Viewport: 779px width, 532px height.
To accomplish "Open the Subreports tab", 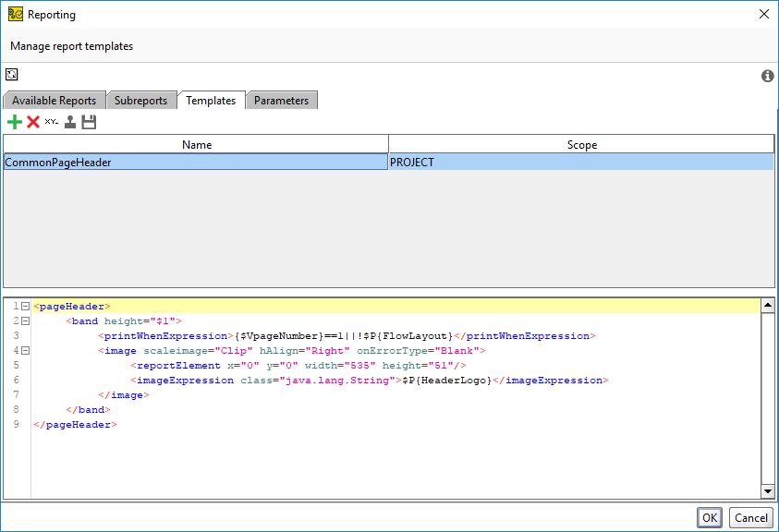I will tap(140, 101).
